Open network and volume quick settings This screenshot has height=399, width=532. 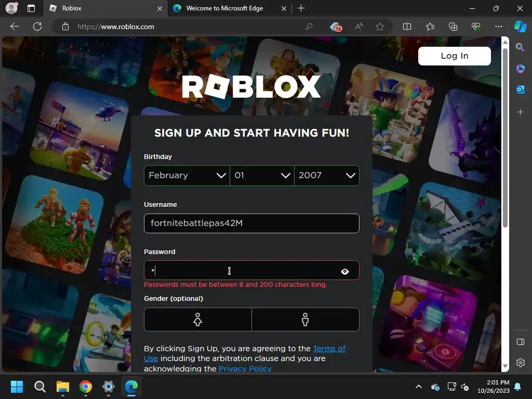458,387
